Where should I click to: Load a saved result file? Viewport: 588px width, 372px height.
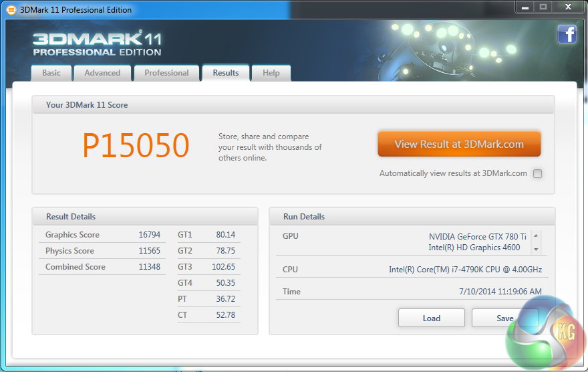[431, 318]
